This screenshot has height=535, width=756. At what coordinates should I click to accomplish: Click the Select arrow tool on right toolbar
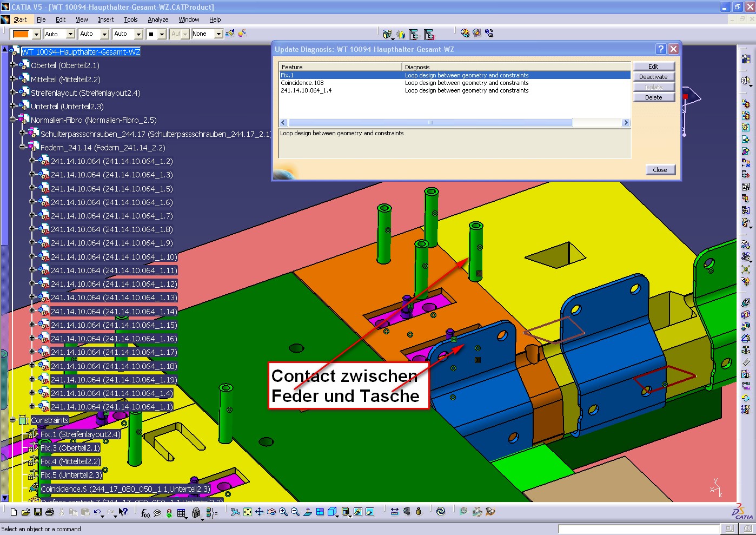point(746,81)
